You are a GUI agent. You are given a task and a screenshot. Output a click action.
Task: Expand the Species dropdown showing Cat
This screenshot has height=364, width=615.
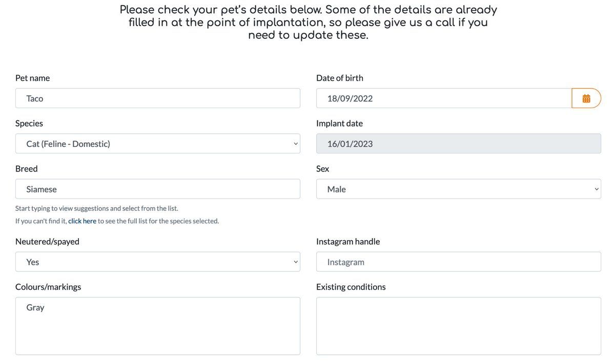pyautogui.click(x=158, y=144)
